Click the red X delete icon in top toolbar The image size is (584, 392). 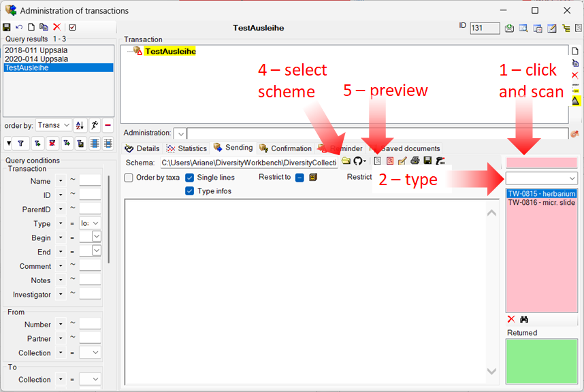click(56, 27)
